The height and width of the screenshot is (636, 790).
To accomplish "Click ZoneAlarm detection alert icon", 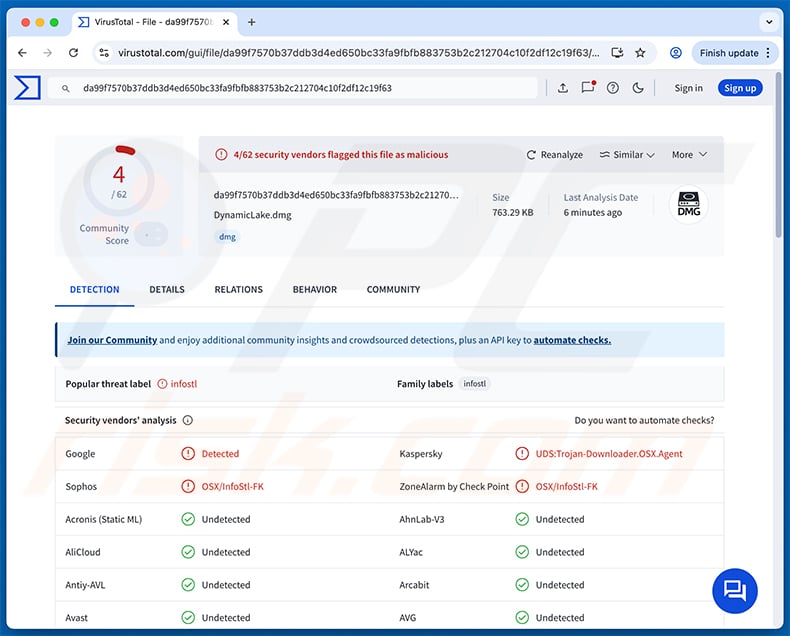I will click(x=522, y=486).
